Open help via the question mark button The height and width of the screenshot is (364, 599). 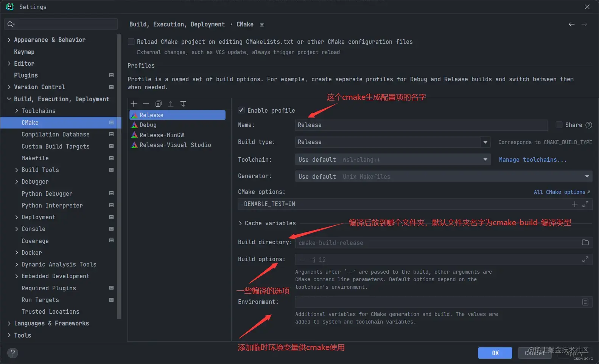coord(12,353)
